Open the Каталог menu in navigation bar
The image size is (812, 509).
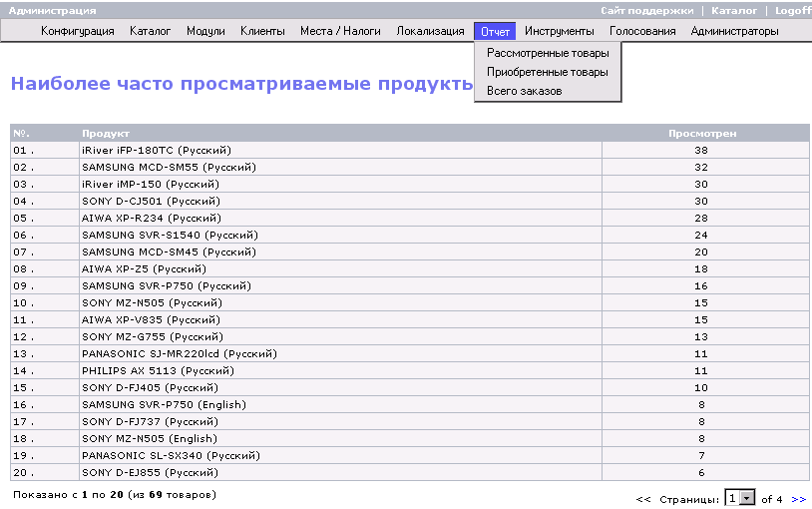pyautogui.click(x=151, y=31)
